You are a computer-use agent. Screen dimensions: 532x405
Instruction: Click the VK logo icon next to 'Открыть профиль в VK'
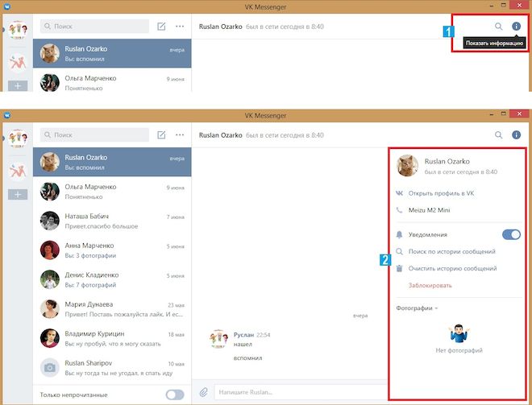(399, 193)
